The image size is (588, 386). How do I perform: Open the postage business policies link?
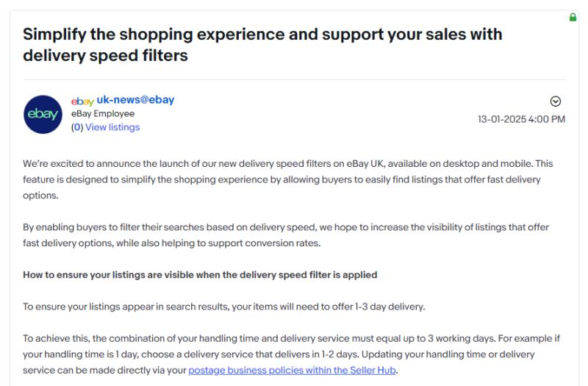coord(291,371)
